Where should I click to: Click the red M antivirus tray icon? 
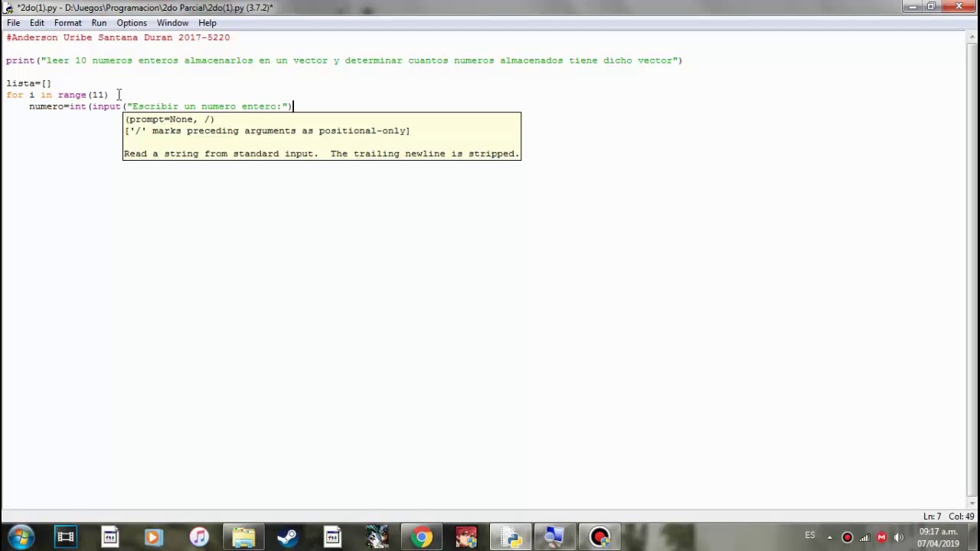881,537
